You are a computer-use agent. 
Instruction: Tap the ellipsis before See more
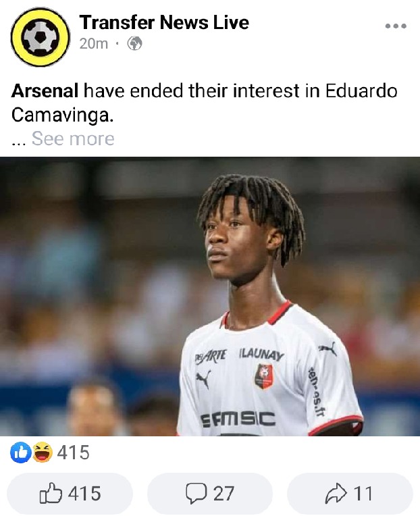tap(18, 142)
